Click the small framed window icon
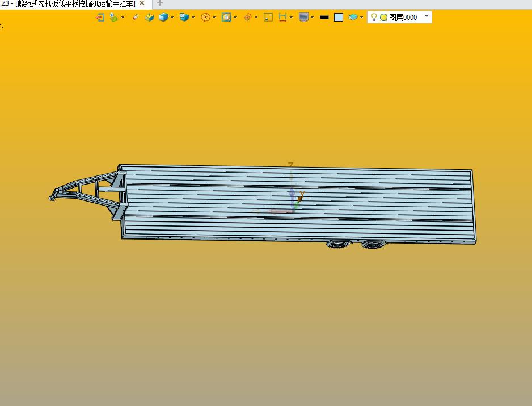The image size is (532, 406). pyautogui.click(x=268, y=17)
